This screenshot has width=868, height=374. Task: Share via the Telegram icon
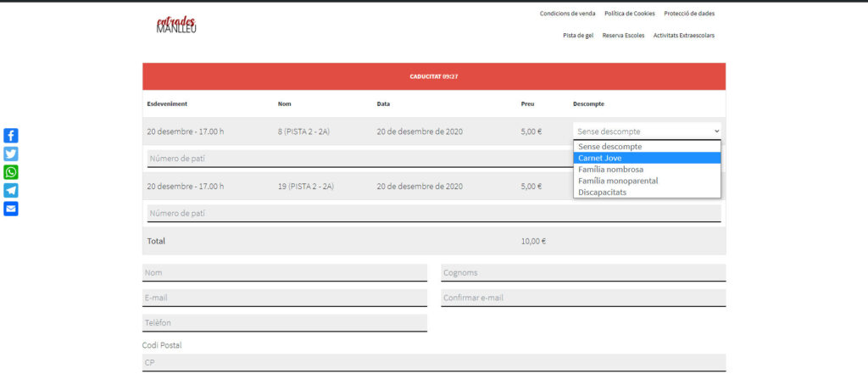(x=11, y=190)
